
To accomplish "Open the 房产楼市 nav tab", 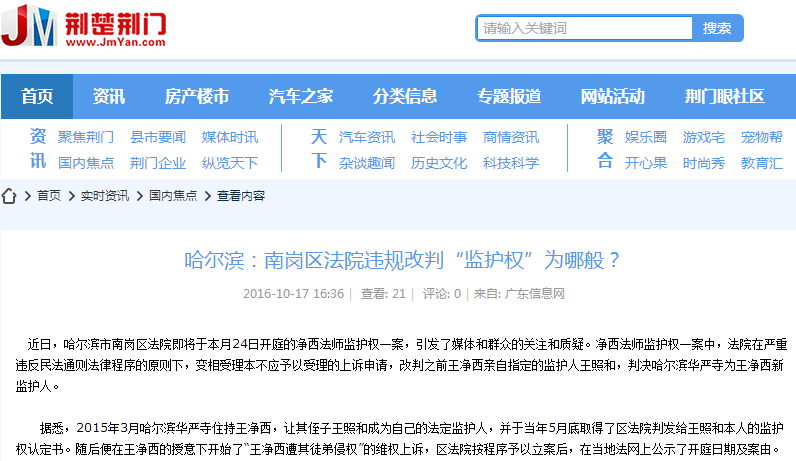I will click(x=196, y=96).
